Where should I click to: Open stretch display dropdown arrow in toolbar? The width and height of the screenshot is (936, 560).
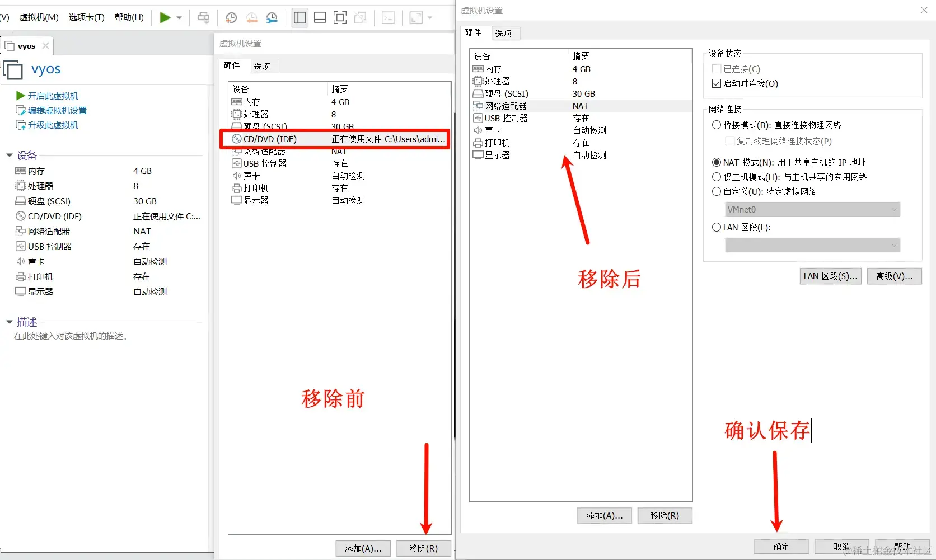[430, 18]
